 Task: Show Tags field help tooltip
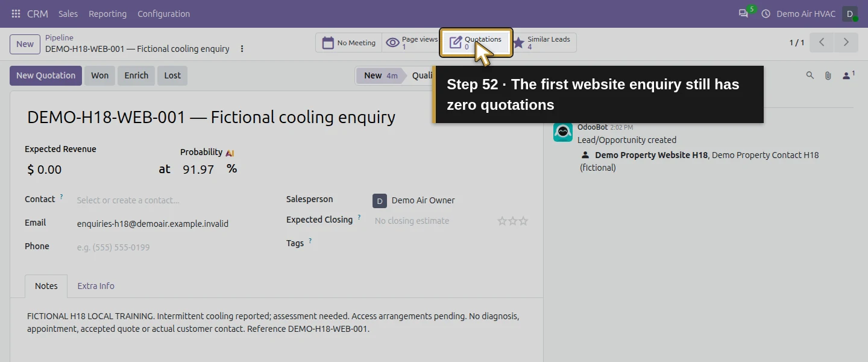tap(310, 241)
